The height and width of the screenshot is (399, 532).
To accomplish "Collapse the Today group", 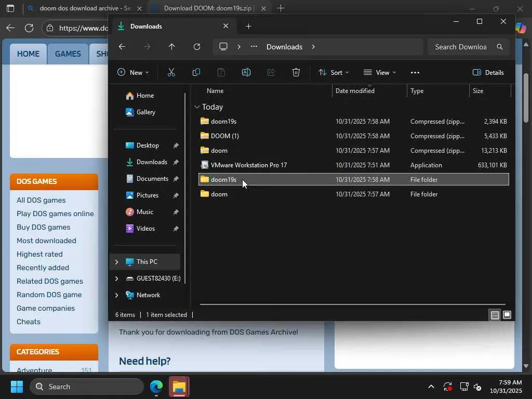I will coord(197,107).
